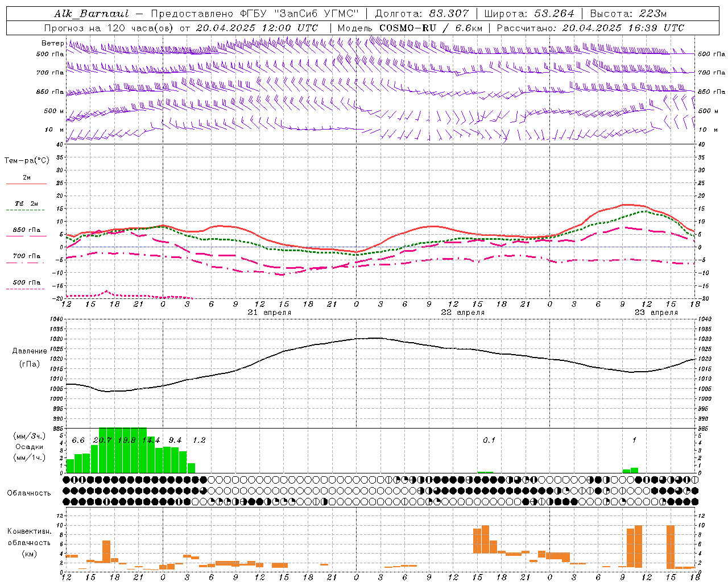Click the 20.7 precipitation total
728x582 pixels.
pyautogui.click(x=102, y=440)
